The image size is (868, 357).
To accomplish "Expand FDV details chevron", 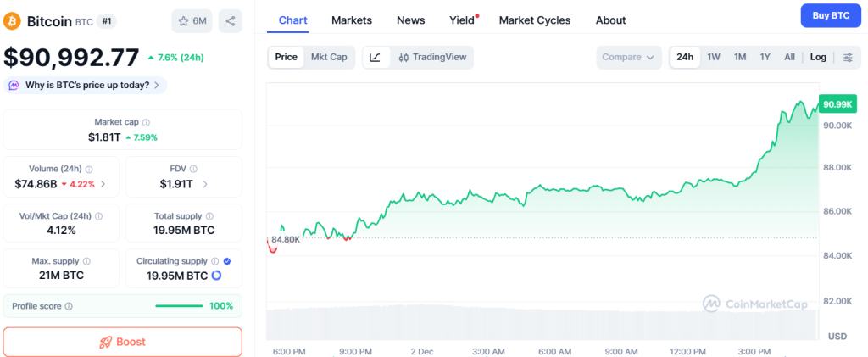I will [205, 184].
